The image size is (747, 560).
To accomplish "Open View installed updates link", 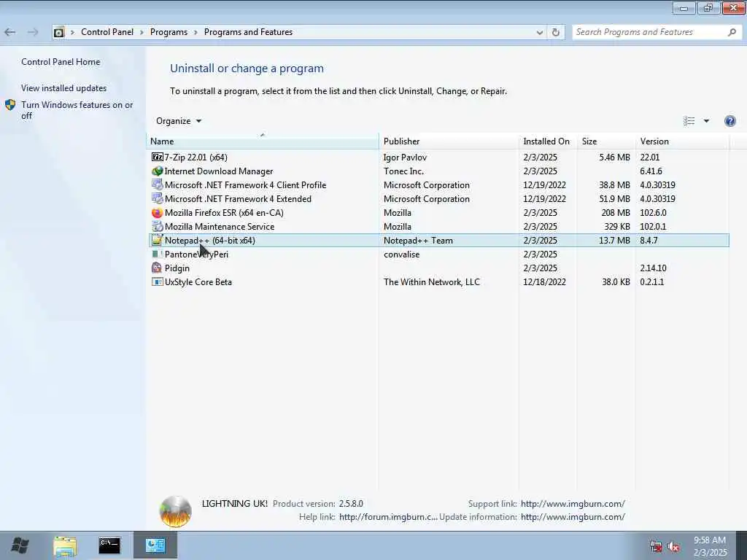I will pos(64,88).
